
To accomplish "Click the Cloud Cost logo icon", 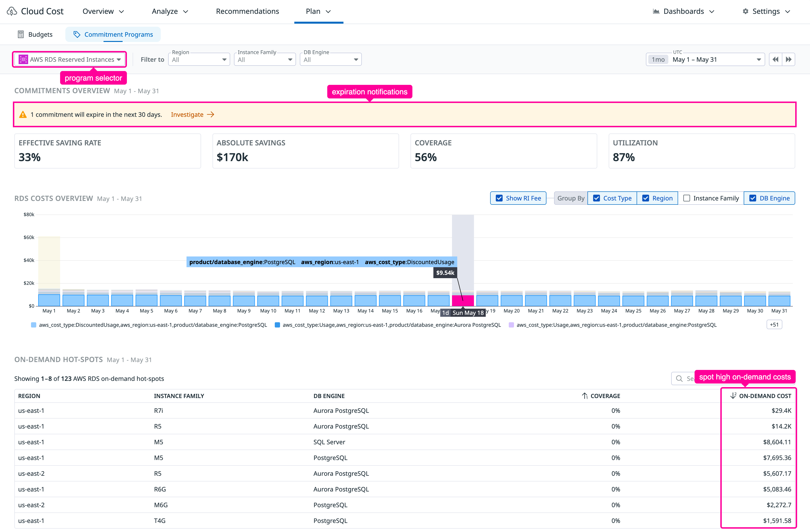I will click(12, 11).
